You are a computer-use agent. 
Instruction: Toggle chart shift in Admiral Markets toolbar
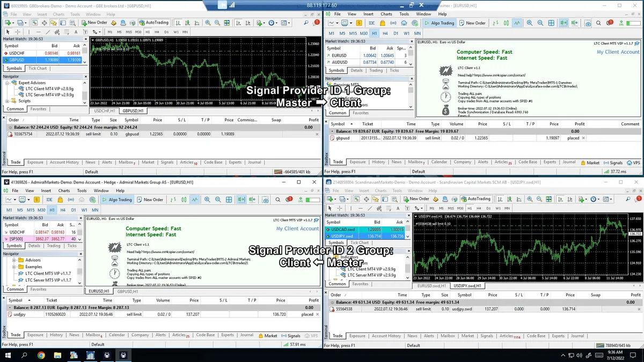click(252, 200)
